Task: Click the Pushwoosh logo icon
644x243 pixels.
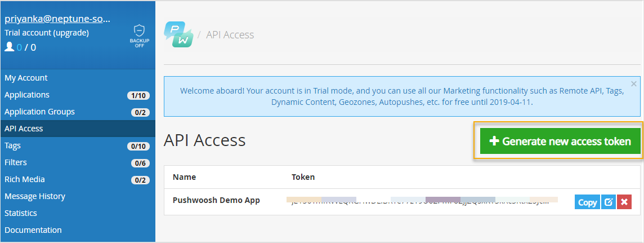Action: click(x=178, y=34)
